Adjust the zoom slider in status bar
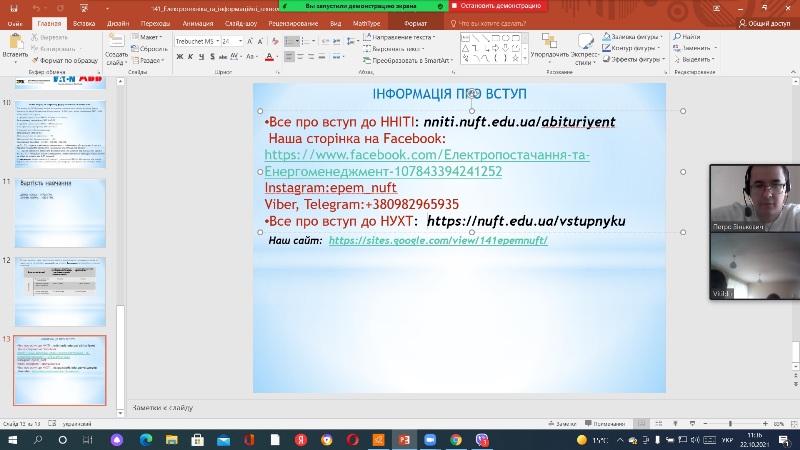 [730, 423]
